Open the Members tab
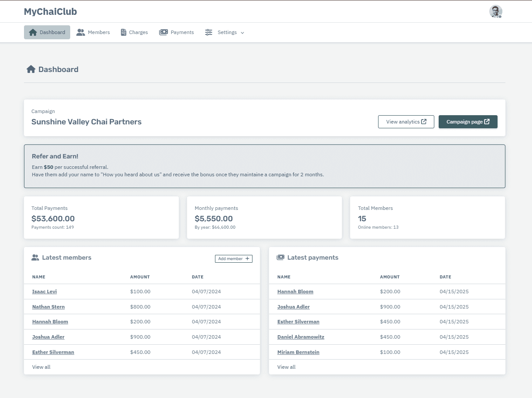 click(93, 32)
